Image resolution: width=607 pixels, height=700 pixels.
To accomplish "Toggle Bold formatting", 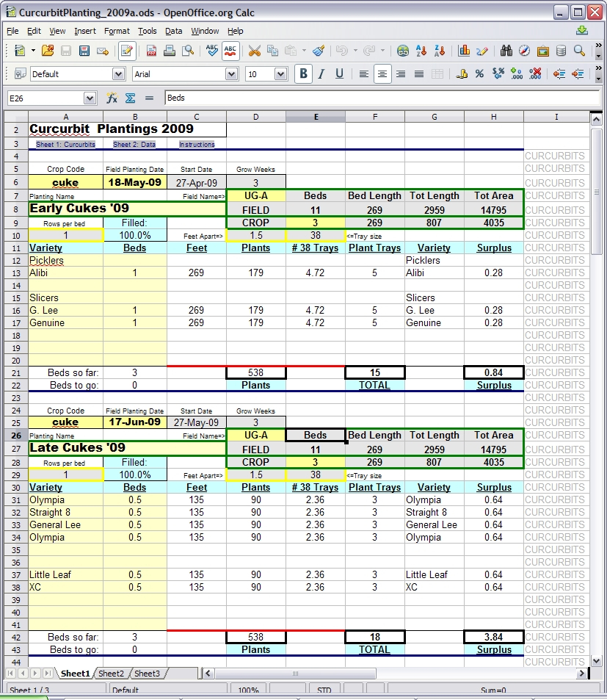I will (302, 73).
